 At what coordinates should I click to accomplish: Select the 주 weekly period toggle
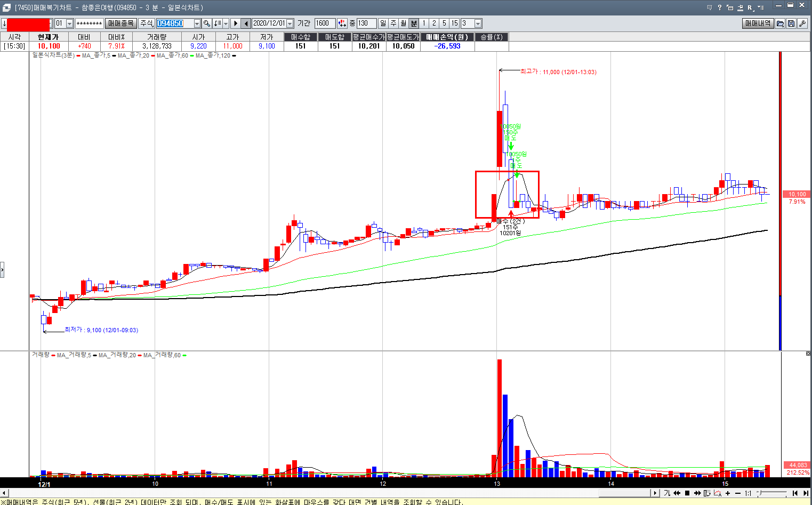[393, 23]
